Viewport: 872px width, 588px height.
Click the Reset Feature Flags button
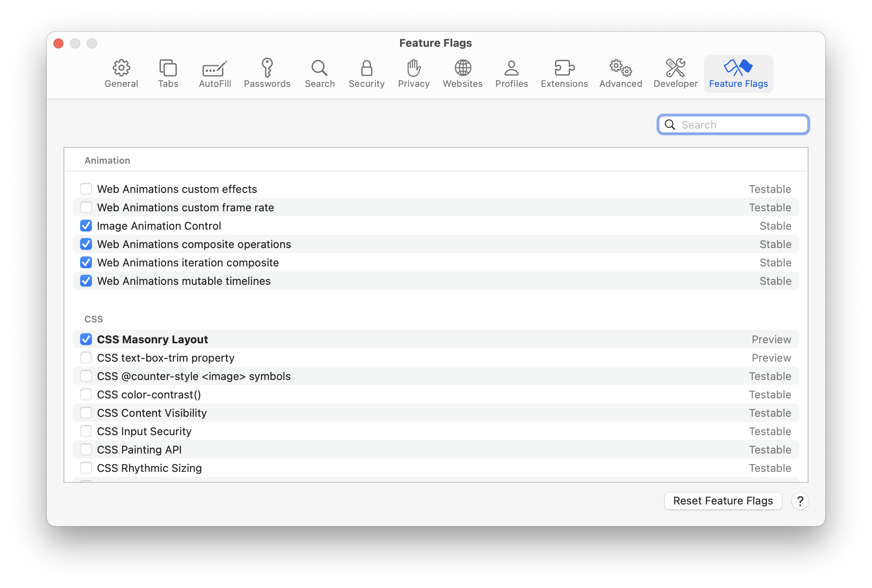722,501
